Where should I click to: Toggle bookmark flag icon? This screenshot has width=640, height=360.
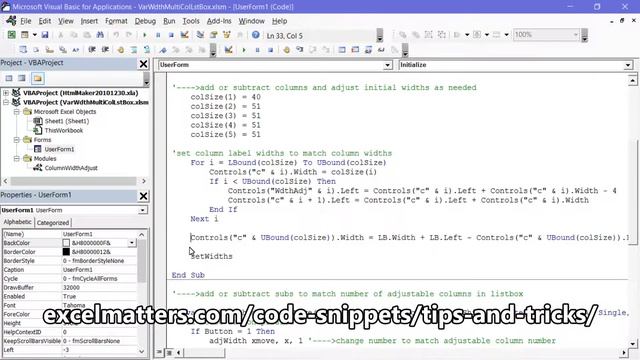(x=163, y=50)
